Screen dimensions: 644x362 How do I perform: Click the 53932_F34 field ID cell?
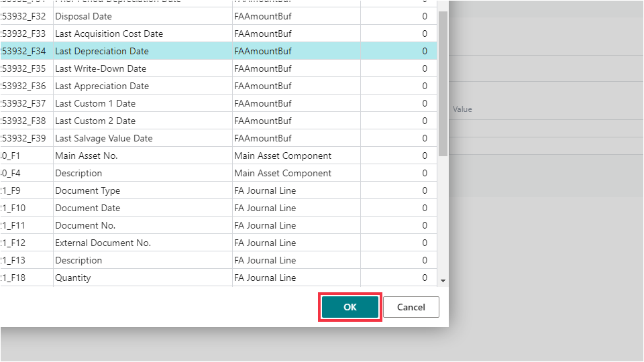tap(27, 52)
